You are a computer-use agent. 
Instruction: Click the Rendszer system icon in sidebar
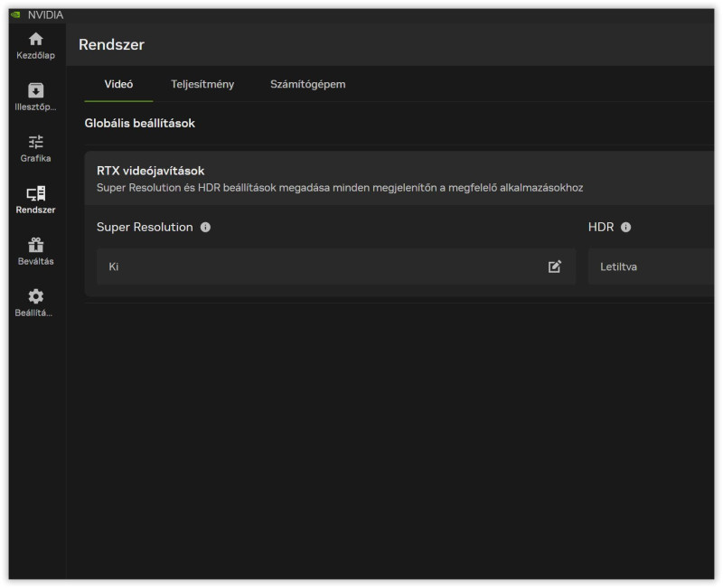(x=36, y=193)
